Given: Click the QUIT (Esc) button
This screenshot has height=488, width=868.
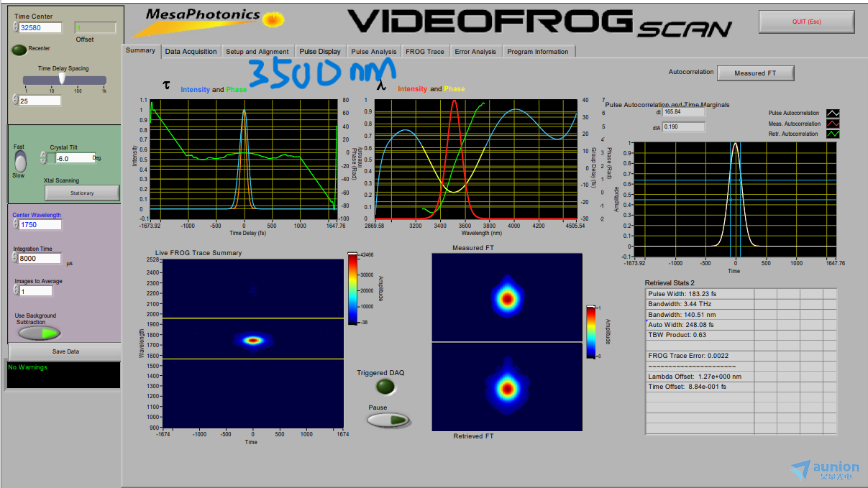Looking at the screenshot, I should [x=806, y=22].
